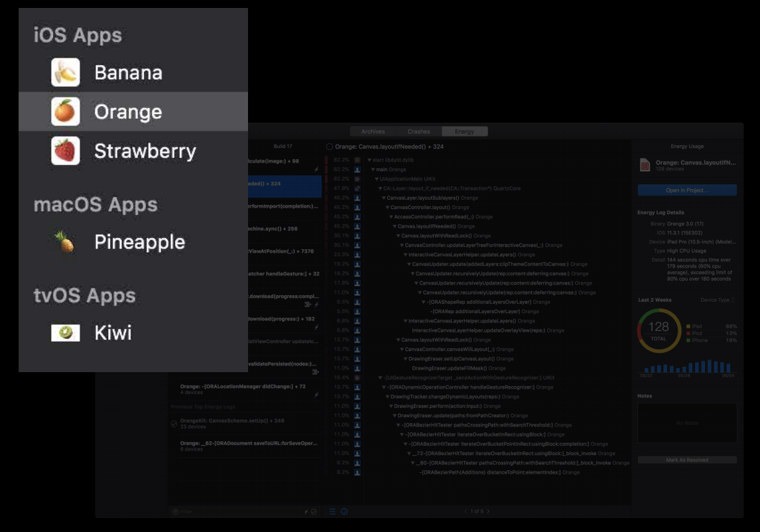This screenshot has width=760, height=532.
Task: Go to the previous log with the left chevron
Action: [x=466, y=511]
